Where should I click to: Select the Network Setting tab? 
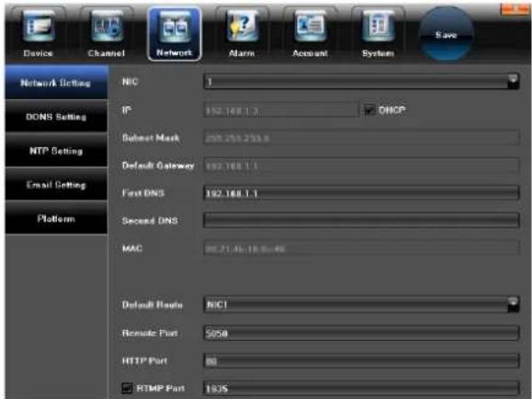[56, 83]
